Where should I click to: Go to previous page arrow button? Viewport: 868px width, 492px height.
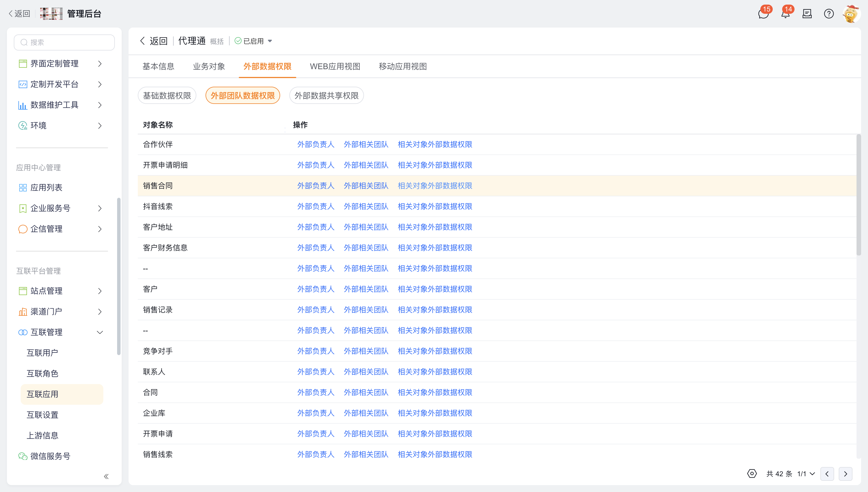(827, 474)
